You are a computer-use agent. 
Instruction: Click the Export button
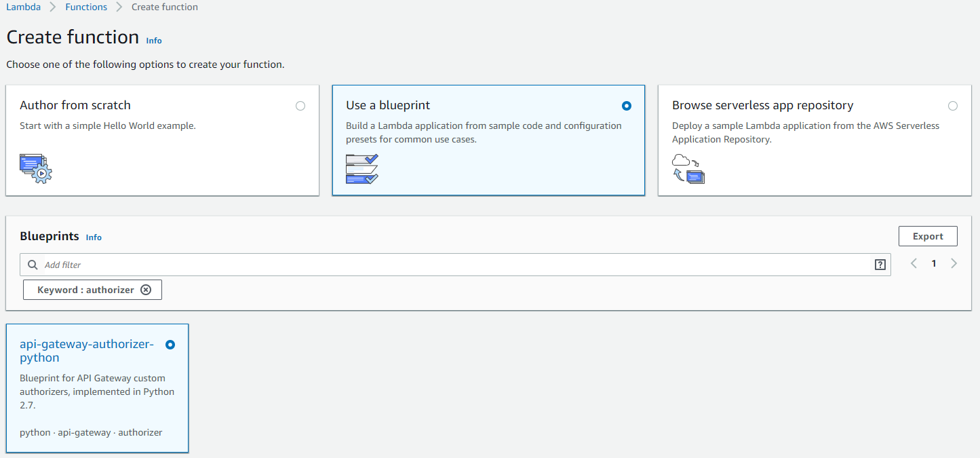click(x=927, y=236)
